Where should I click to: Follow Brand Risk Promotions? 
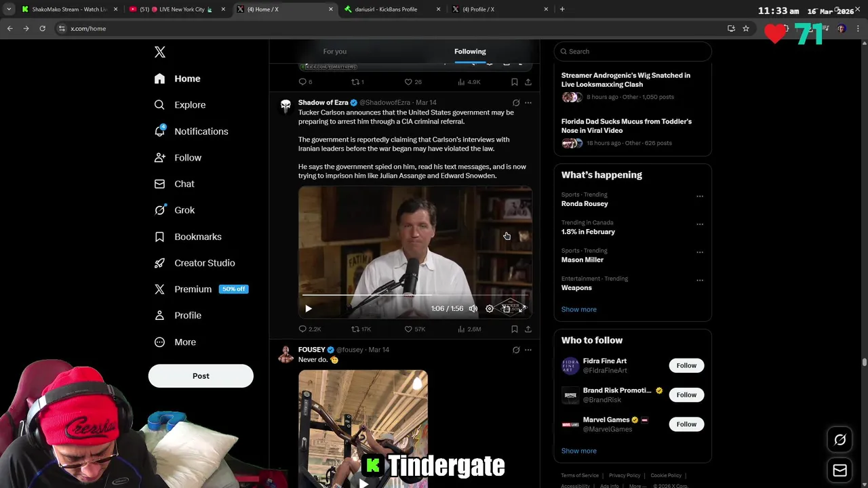(686, 394)
